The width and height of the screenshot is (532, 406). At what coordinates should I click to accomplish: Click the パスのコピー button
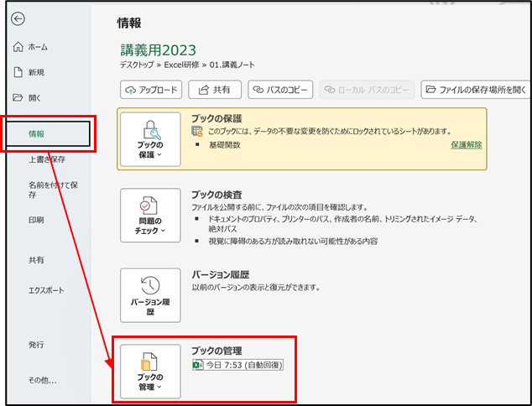[x=280, y=90]
